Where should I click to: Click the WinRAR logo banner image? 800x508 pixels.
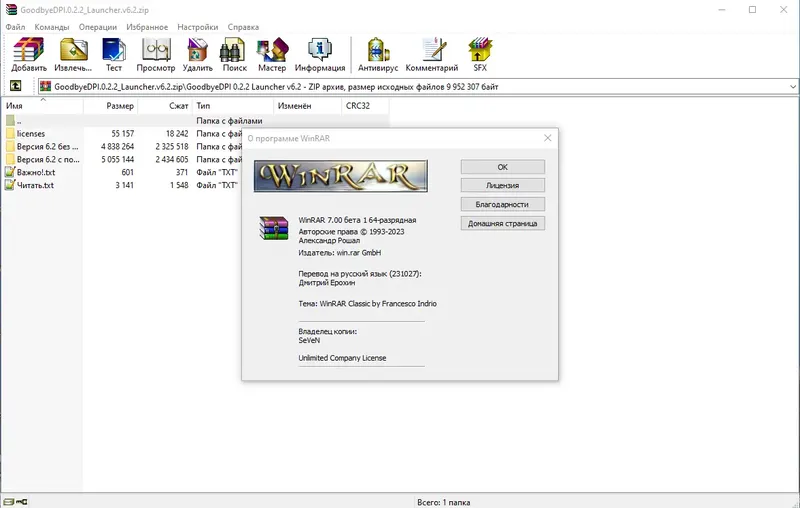point(341,176)
